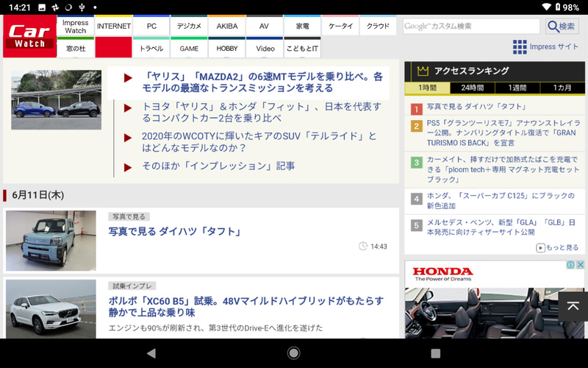The width and height of the screenshot is (588, 368).
Task: Click the アクセスランキング crown header
Action: click(495, 71)
